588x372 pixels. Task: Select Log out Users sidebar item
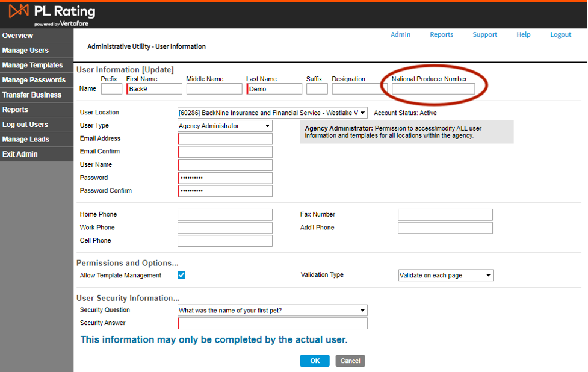point(25,125)
